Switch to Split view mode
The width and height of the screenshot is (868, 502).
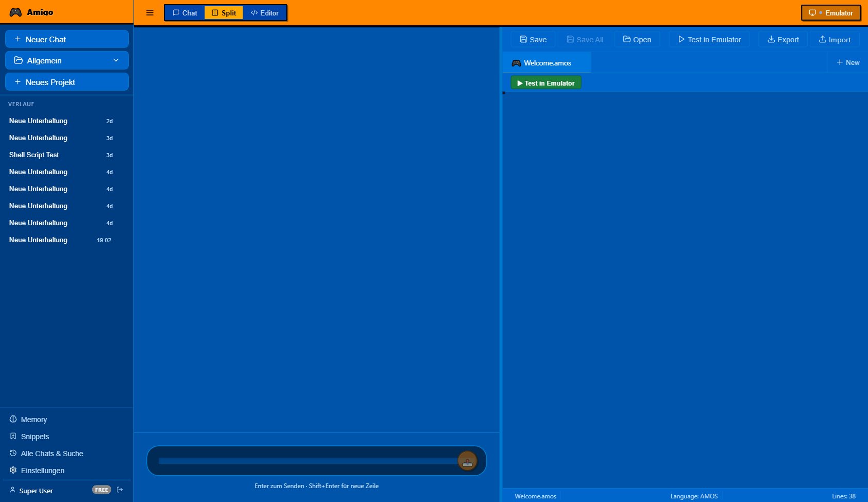point(224,12)
